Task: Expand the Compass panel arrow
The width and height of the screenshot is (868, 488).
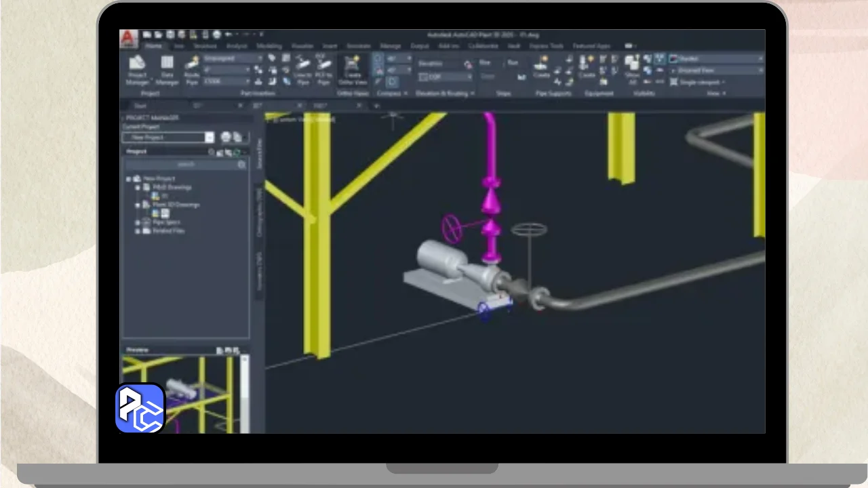Action: click(x=406, y=94)
